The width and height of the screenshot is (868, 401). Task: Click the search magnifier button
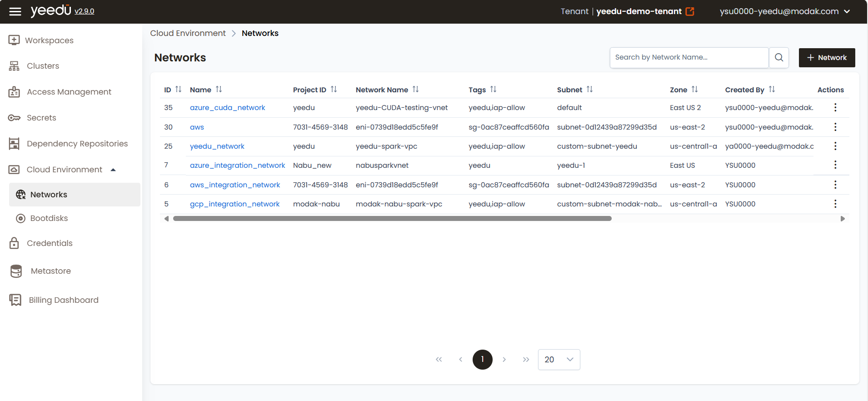779,57
